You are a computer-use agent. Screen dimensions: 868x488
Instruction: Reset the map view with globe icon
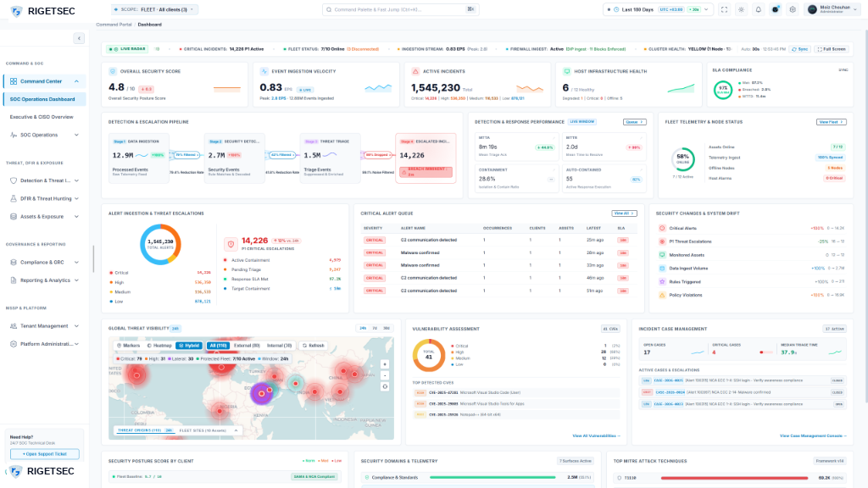coord(385,386)
